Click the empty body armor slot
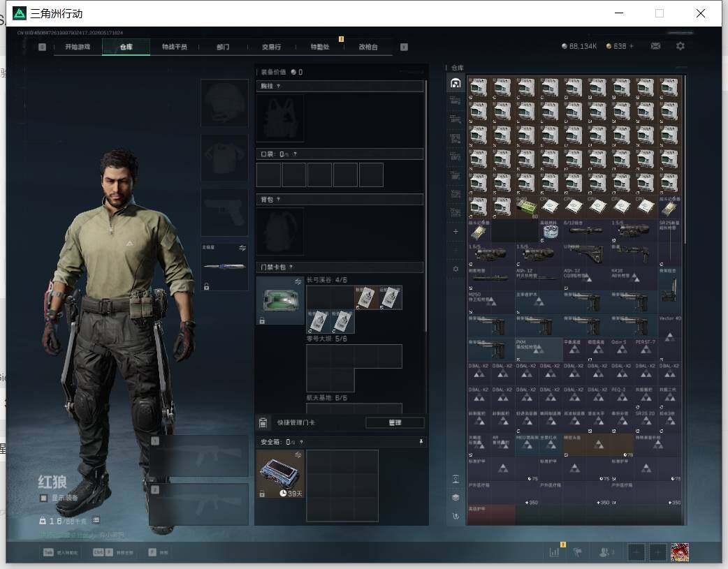 click(x=224, y=158)
